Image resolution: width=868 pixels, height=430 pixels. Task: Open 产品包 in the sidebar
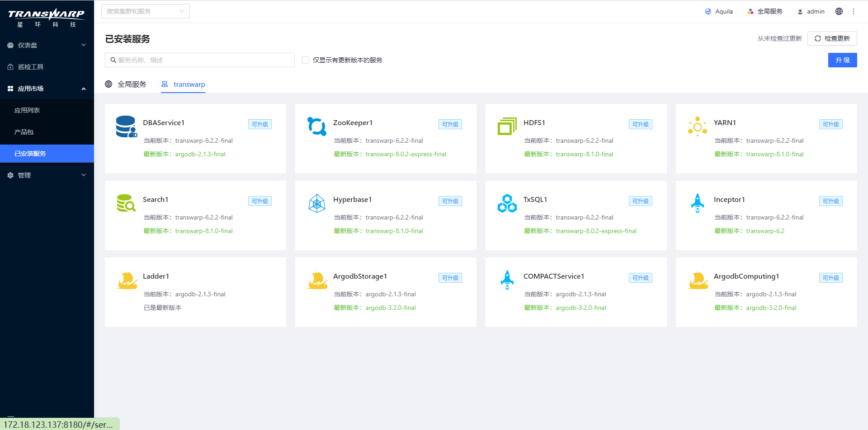click(x=47, y=132)
